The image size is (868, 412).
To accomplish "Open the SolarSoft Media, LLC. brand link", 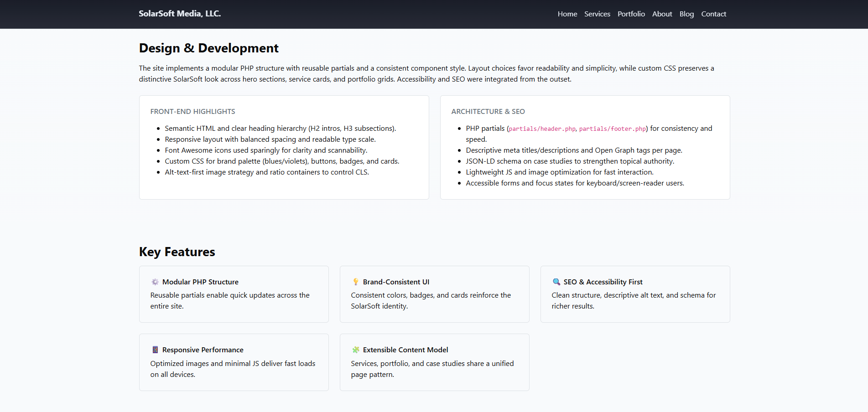I will (180, 13).
